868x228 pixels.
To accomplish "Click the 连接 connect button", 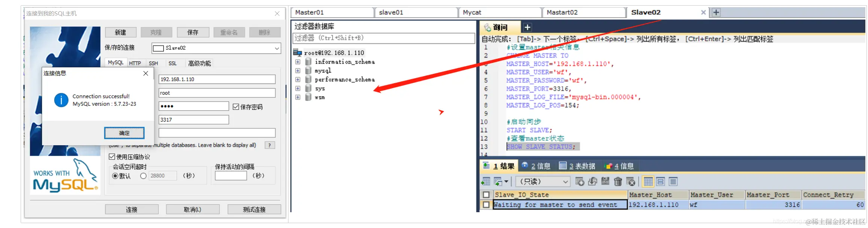I will [132, 209].
